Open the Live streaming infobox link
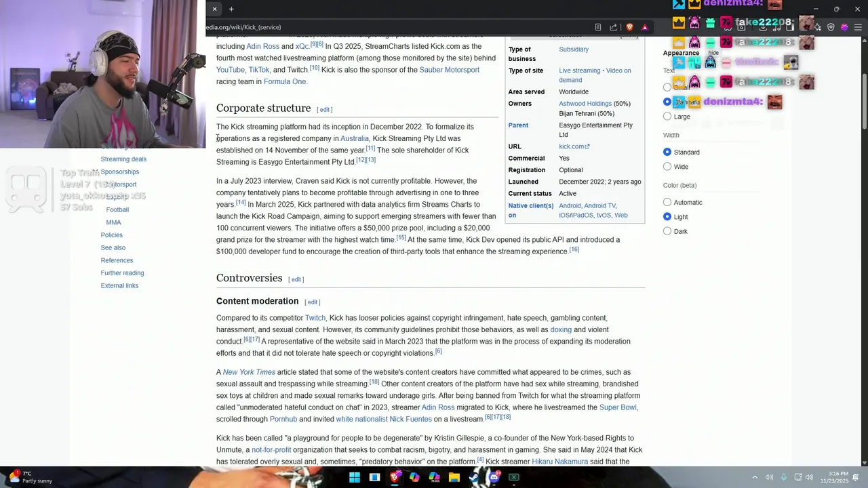Viewport: 868px width, 488px height. click(580, 70)
